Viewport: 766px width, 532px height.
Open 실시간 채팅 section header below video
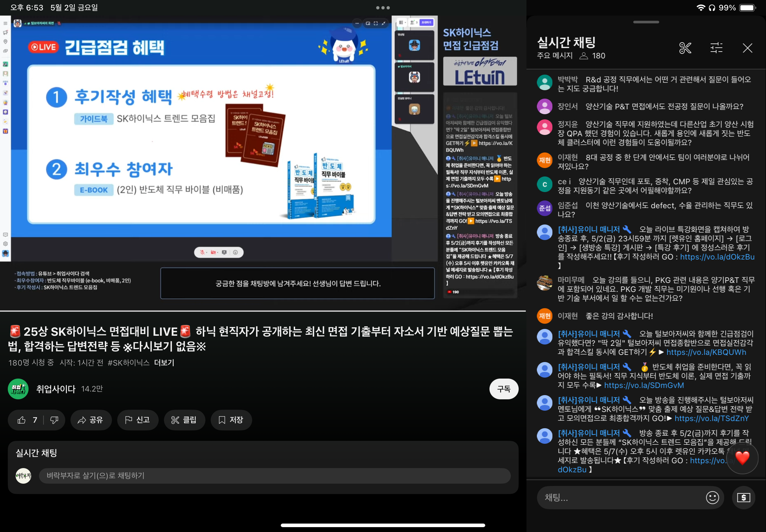36,453
